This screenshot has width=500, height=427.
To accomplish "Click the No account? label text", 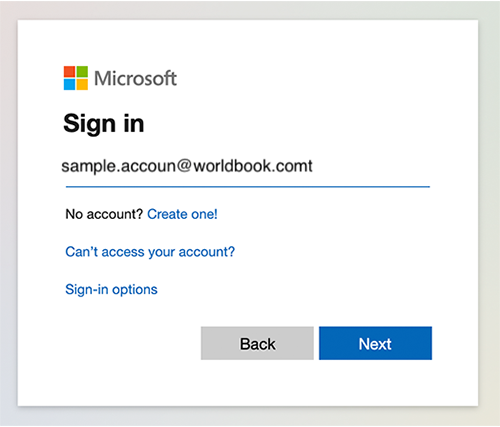I will click(104, 214).
